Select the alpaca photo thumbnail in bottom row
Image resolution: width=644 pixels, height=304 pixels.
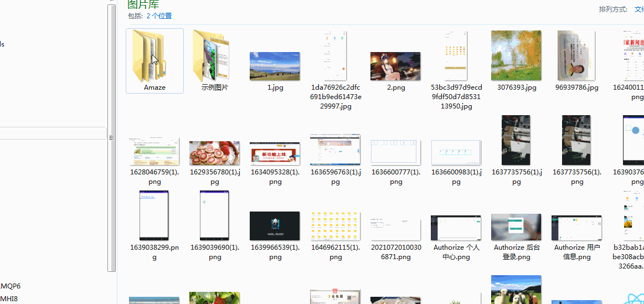[516, 290]
